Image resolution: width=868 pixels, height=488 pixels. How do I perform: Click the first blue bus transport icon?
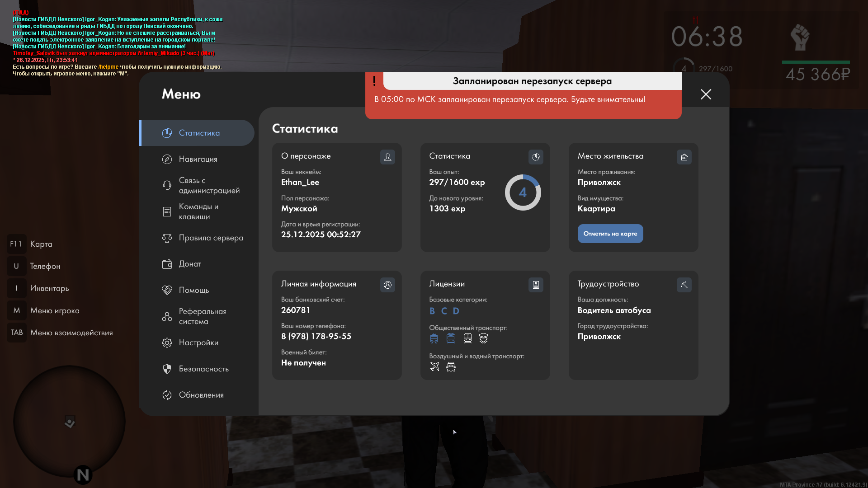pos(434,338)
